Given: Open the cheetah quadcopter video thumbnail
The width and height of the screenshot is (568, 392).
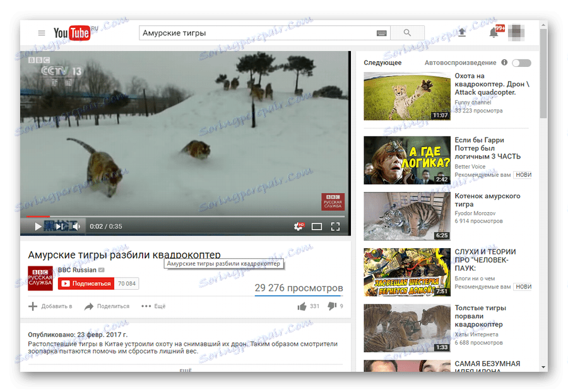Looking at the screenshot, I should point(407,96).
